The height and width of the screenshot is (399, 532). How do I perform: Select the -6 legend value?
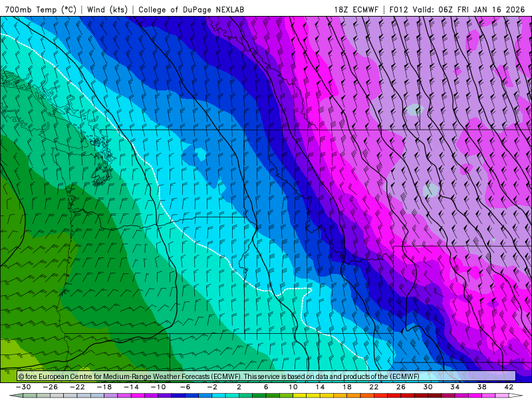click(x=186, y=387)
